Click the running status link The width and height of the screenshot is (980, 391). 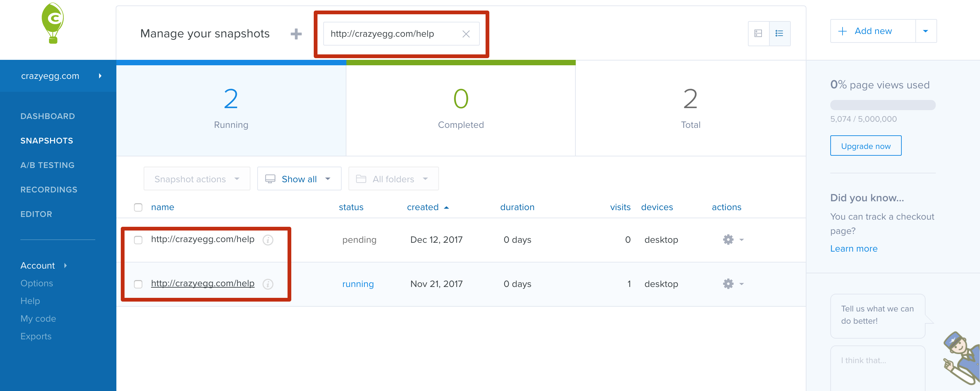358,284
